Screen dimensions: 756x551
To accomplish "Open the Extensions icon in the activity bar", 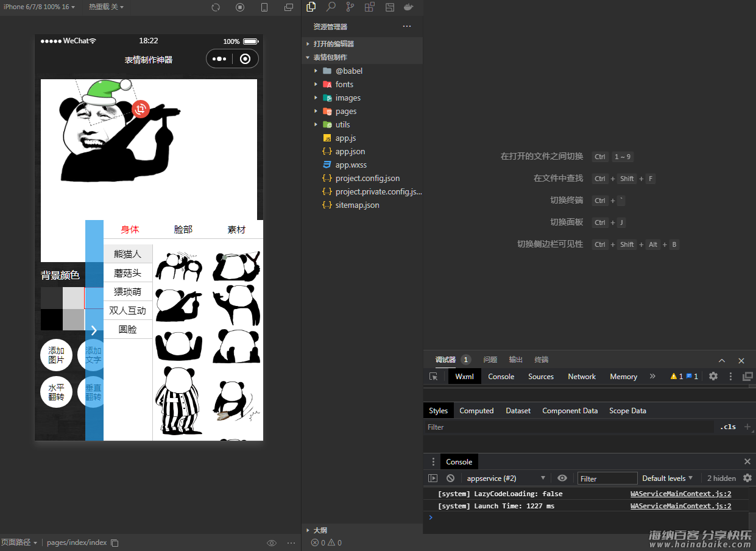I will pyautogui.click(x=370, y=7).
